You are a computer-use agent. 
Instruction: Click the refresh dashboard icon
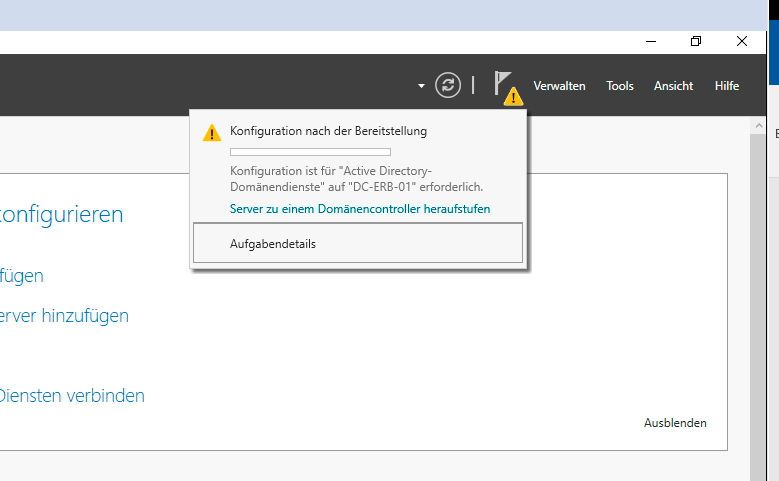448,85
